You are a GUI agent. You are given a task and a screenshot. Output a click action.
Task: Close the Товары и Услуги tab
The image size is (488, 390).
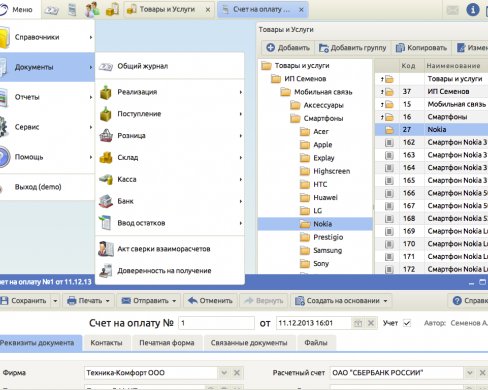pos(208,10)
